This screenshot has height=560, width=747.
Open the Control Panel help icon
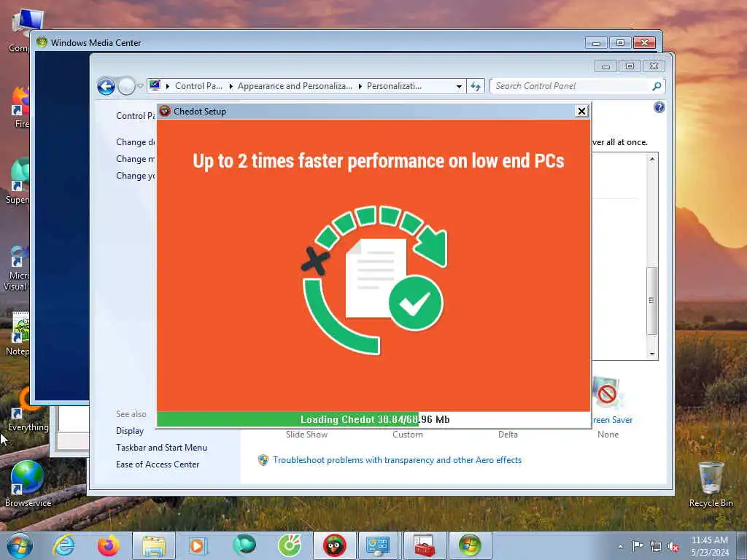[x=659, y=107]
